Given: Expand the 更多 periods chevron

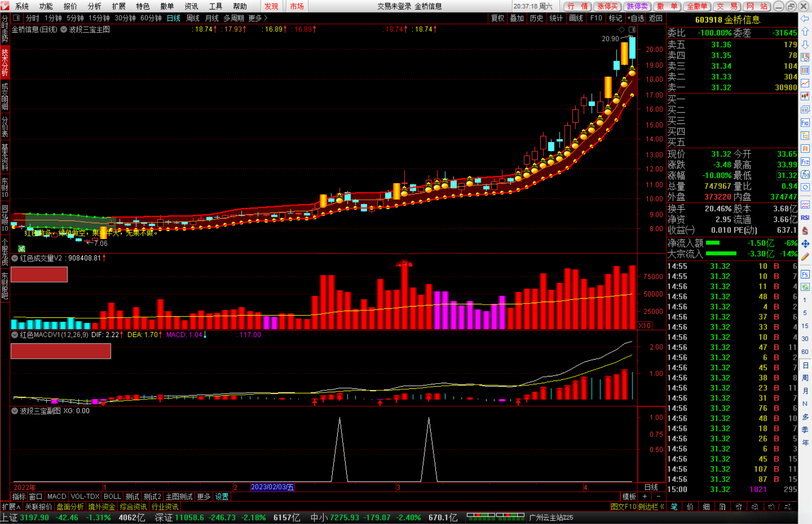Looking at the screenshot, I should 265,18.
